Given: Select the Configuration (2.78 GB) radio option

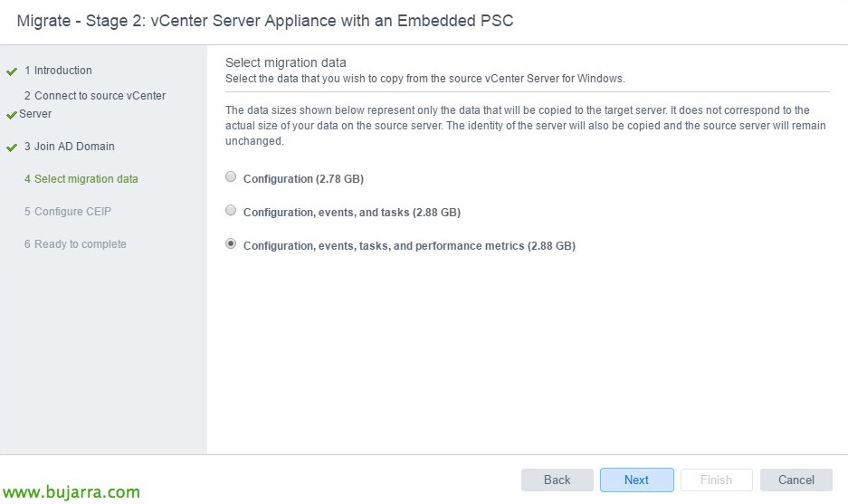Looking at the screenshot, I should click(x=231, y=177).
